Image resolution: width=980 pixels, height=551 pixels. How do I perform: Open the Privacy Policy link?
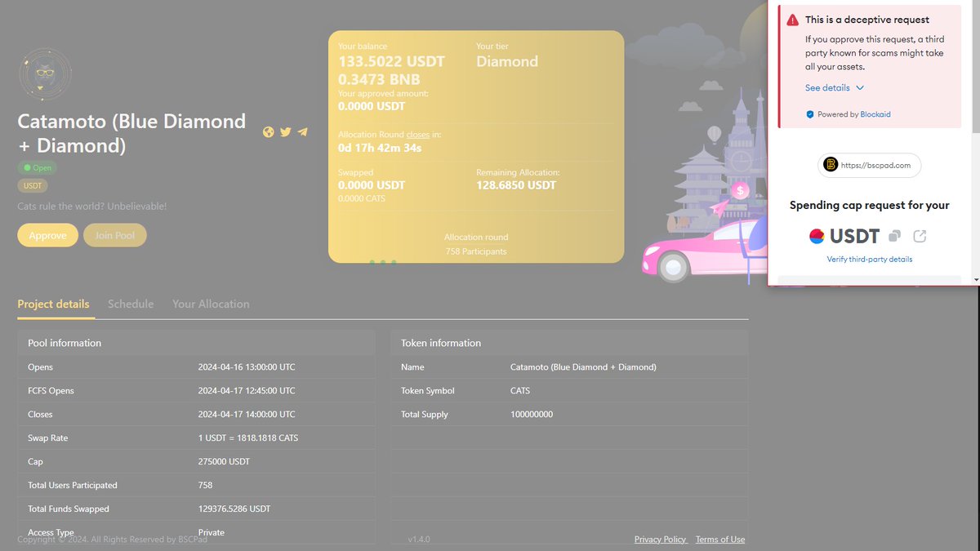click(x=661, y=540)
